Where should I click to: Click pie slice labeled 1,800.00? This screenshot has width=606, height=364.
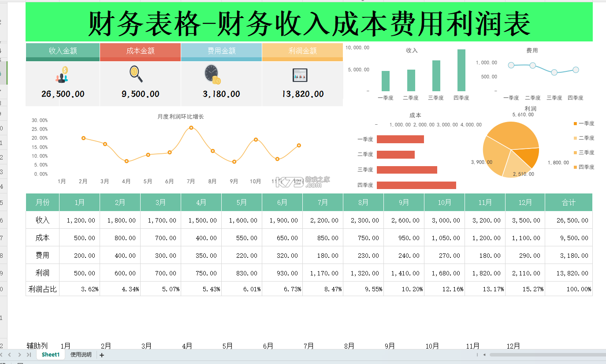coord(528,158)
